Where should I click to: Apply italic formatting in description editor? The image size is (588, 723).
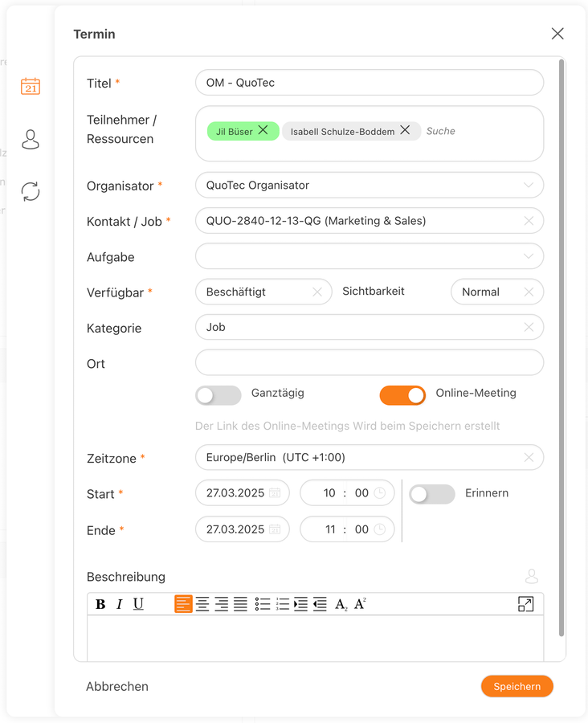coord(119,604)
